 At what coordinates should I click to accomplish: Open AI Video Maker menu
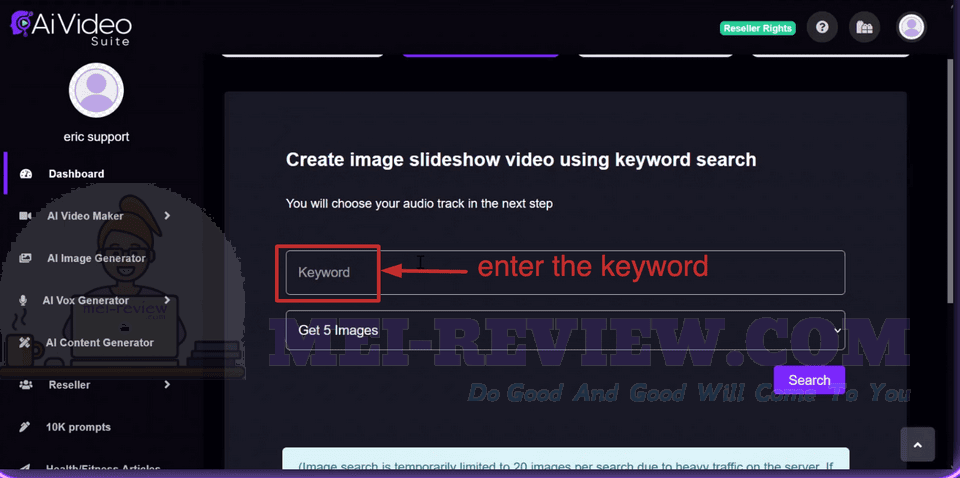tap(85, 216)
